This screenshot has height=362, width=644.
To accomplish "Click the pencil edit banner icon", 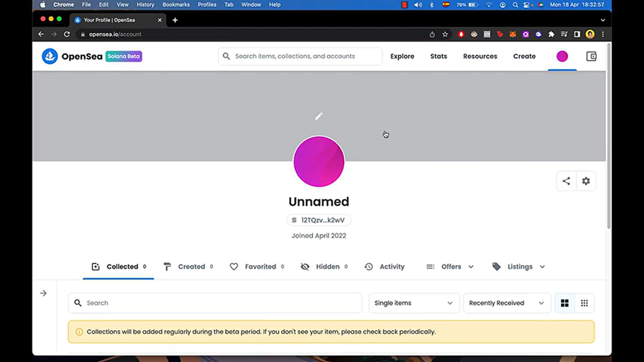I will tap(319, 116).
